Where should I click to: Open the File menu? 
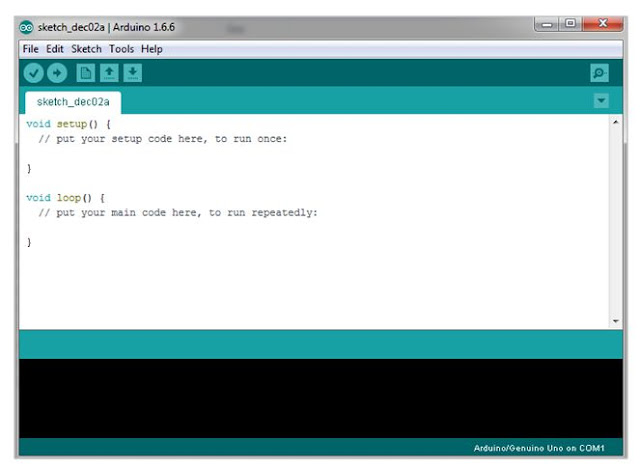(x=31, y=49)
